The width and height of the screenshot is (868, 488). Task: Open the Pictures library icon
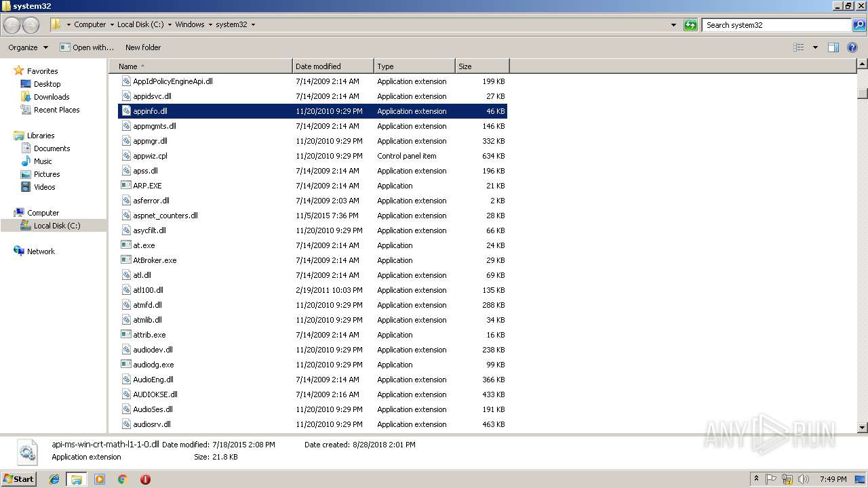point(26,174)
